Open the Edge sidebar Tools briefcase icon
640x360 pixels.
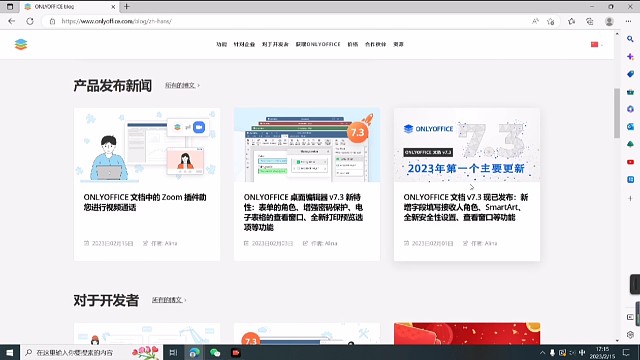(630, 92)
